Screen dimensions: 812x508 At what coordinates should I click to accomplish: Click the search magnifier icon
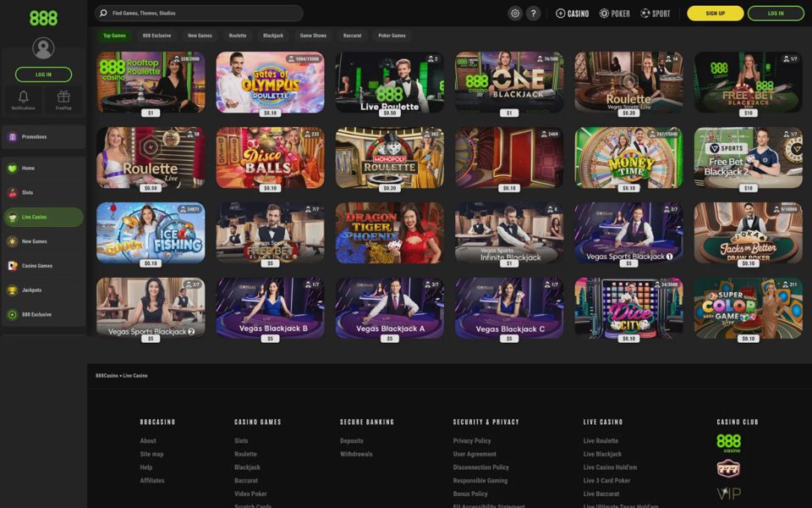(103, 13)
